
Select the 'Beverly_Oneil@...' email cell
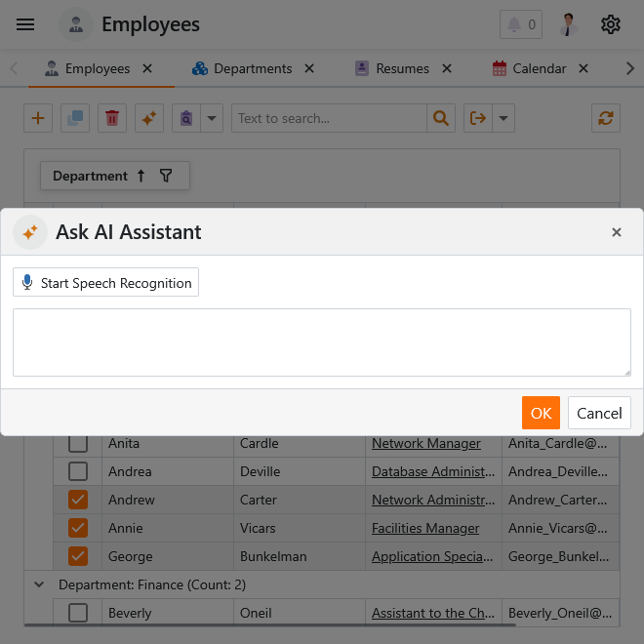coord(561,613)
